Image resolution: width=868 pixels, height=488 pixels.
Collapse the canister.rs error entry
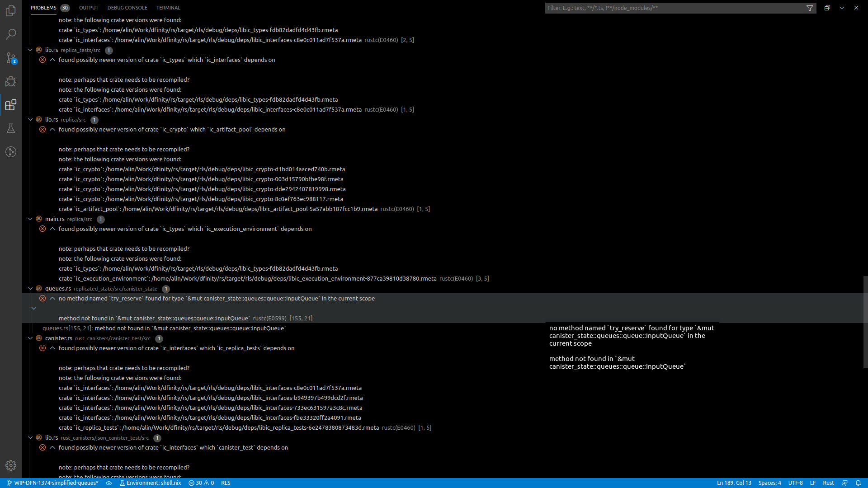tap(52, 348)
